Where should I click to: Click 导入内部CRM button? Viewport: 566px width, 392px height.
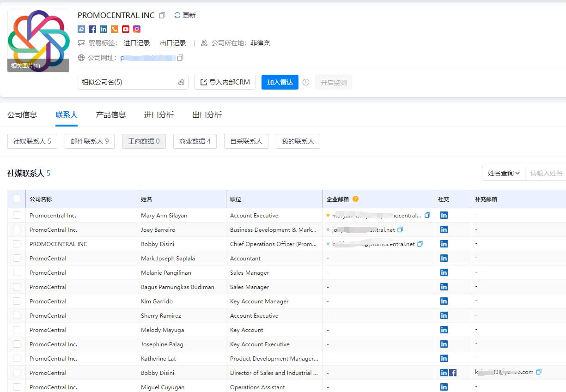tap(225, 82)
